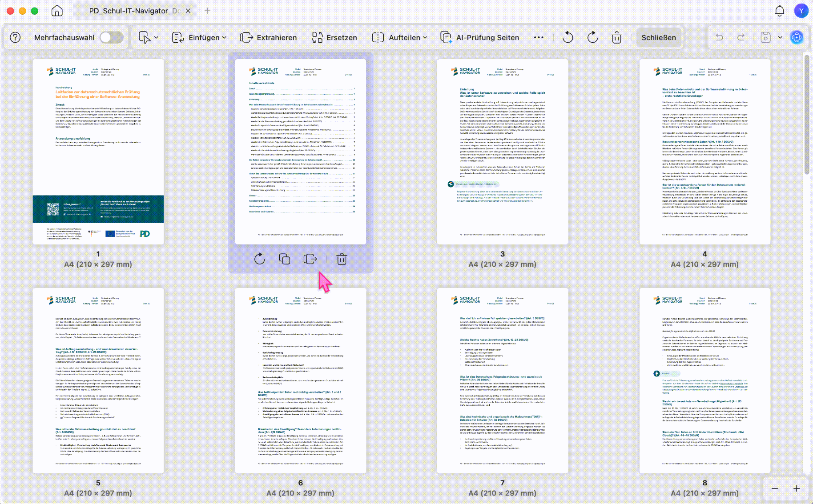Viewport: 813px width, 504px height.
Task: Click the vertical scrollbar
Action: click(x=807, y=115)
